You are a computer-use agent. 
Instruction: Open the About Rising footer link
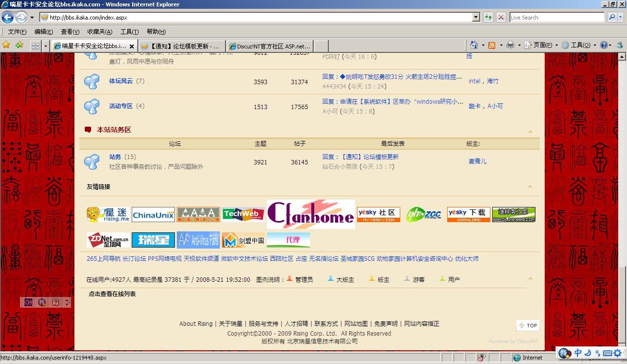click(196, 323)
